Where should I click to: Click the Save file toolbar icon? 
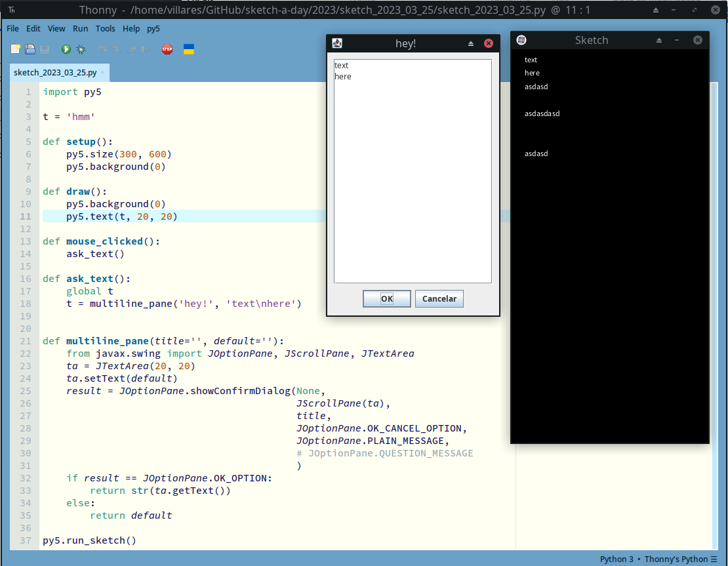(45, 49)
